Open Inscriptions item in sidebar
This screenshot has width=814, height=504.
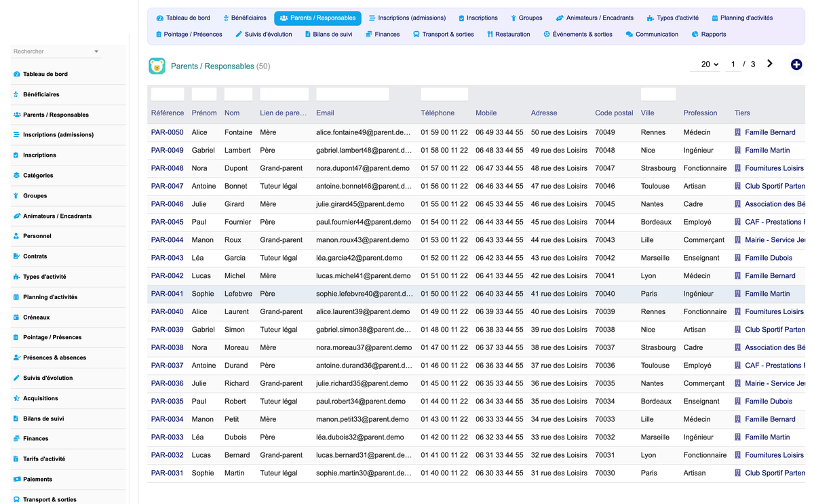39,155
